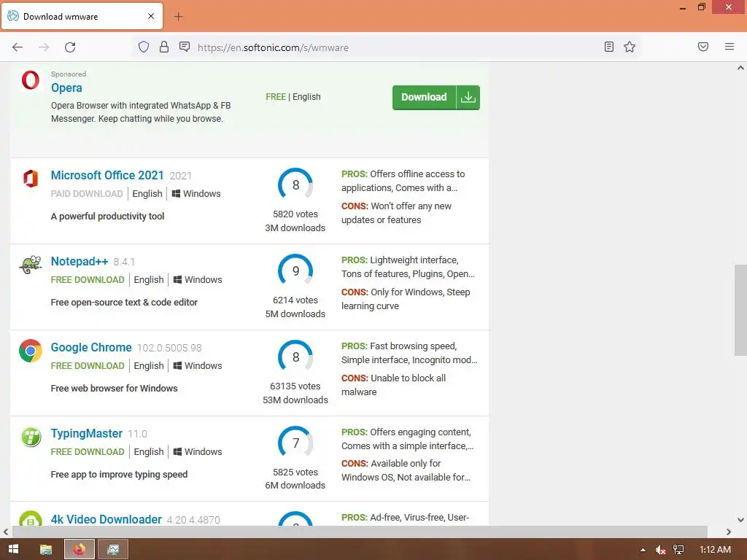
Task: Click the vertical scrollbar thumb
Action: click(740, 309)
